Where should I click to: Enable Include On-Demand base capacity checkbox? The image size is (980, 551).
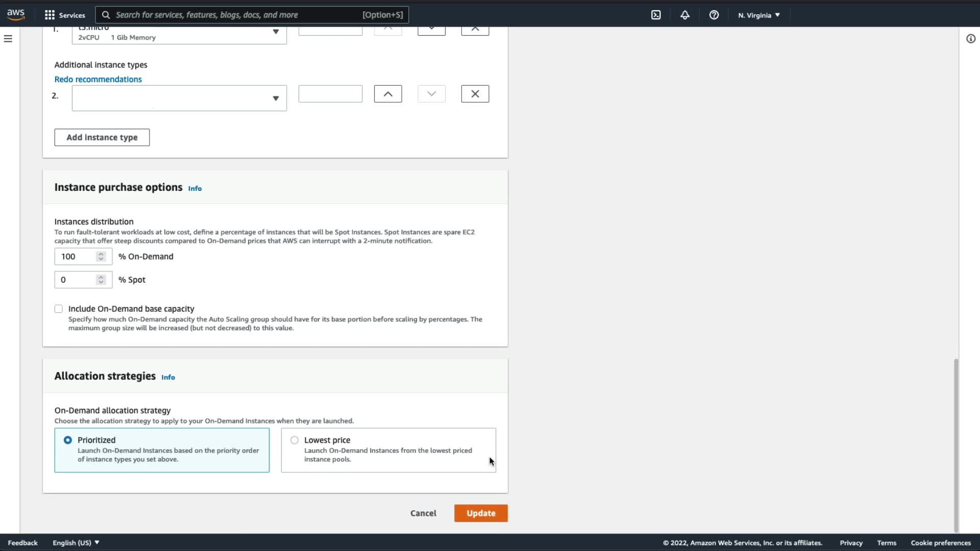(x=59, y=309)
